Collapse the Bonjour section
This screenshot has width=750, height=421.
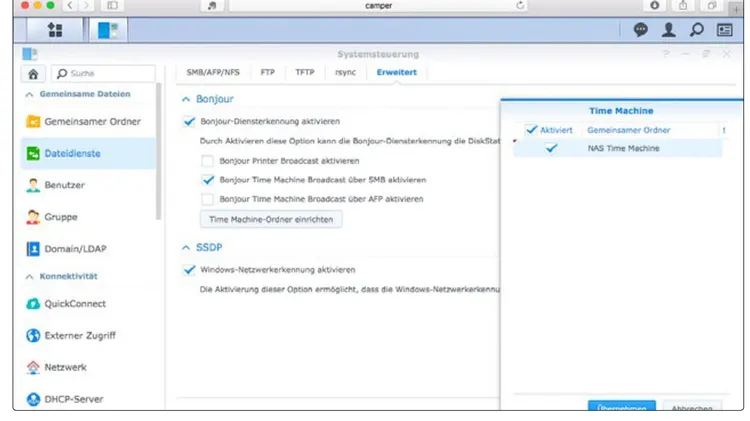pyautogui.click(x=186, y=99)
